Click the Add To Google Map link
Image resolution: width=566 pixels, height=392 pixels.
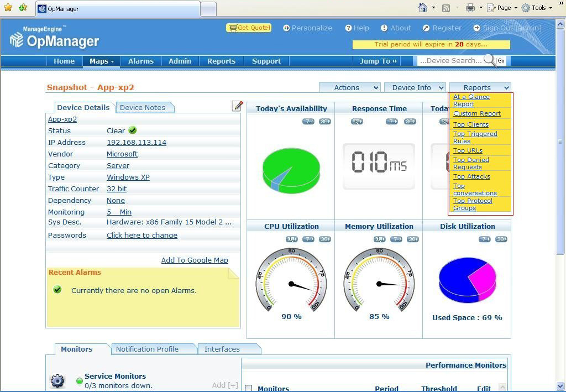[195, 260]
